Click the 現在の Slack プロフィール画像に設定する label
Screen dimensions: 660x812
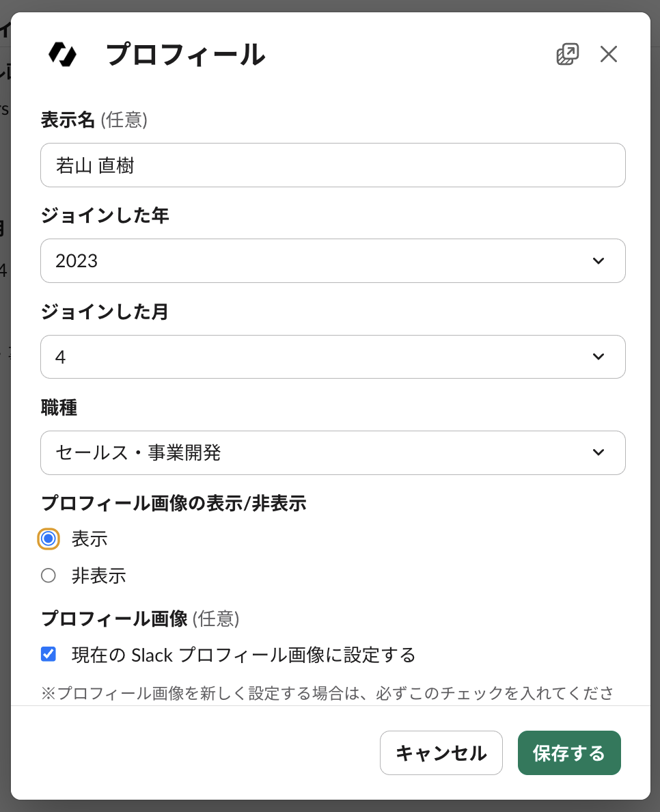pos(243,655)
